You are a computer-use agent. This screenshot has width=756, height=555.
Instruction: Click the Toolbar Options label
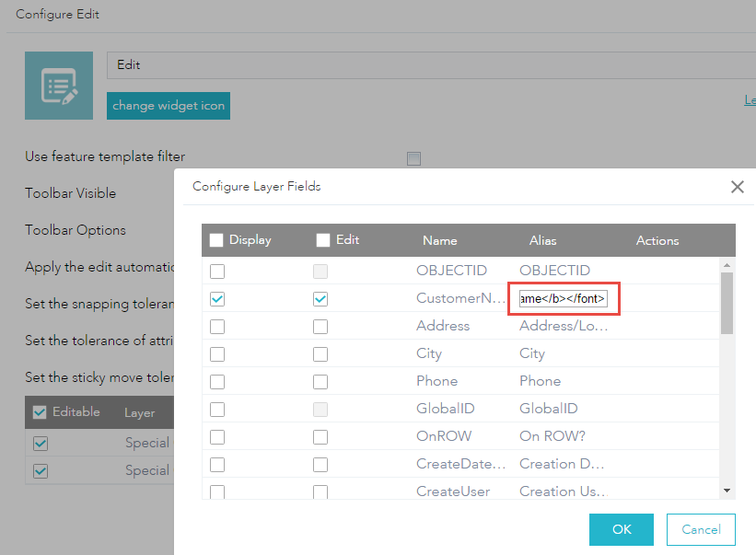(x=76, y=230)
